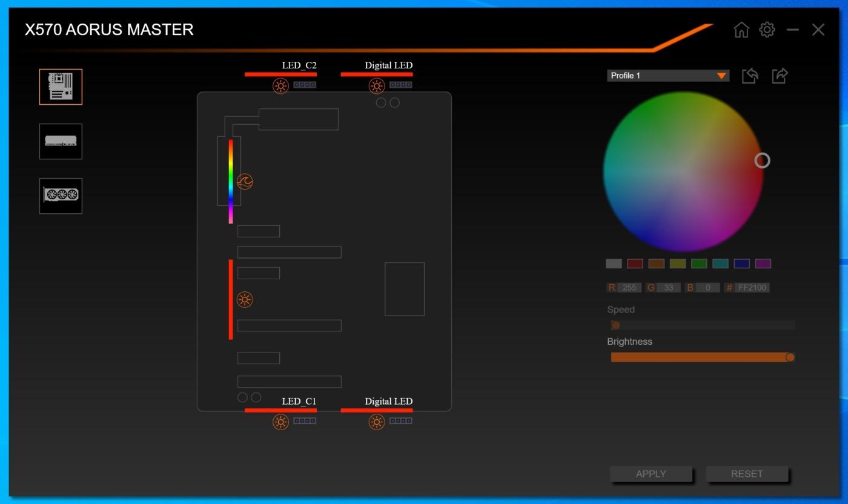Viewport: 848px width, 504px height.
Task: Click the LED_C1 header pin connector icon
Action: point(305,421)
